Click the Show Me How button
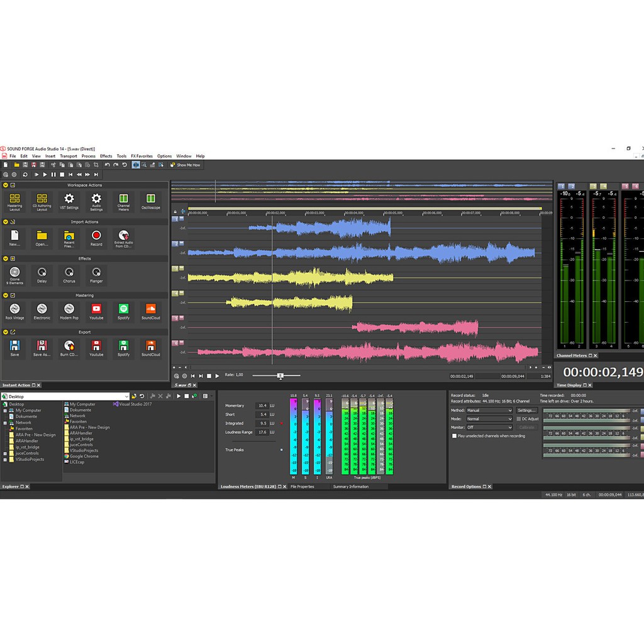Viewport: 644px width, 644px height. click(186, 165)
